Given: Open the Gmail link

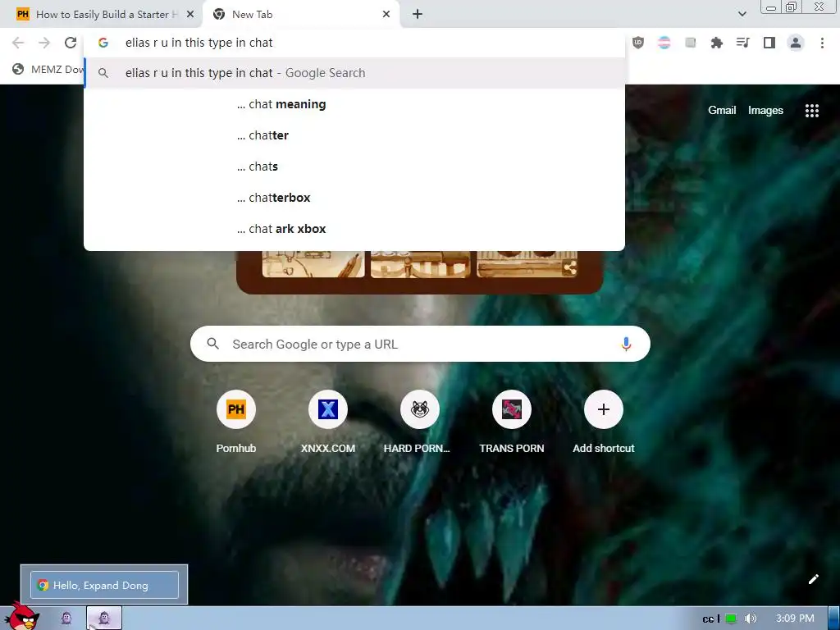Looking at the screenshot, I should (722, 111).
